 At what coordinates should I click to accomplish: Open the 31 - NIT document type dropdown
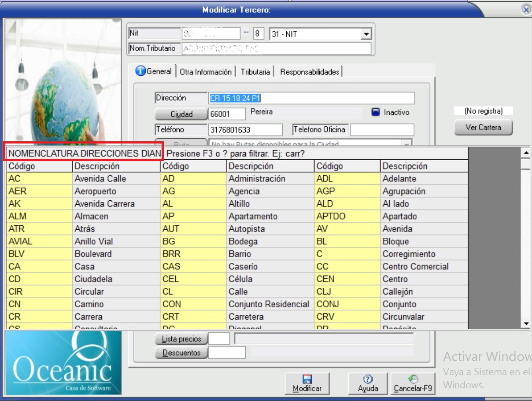(366, 34)
